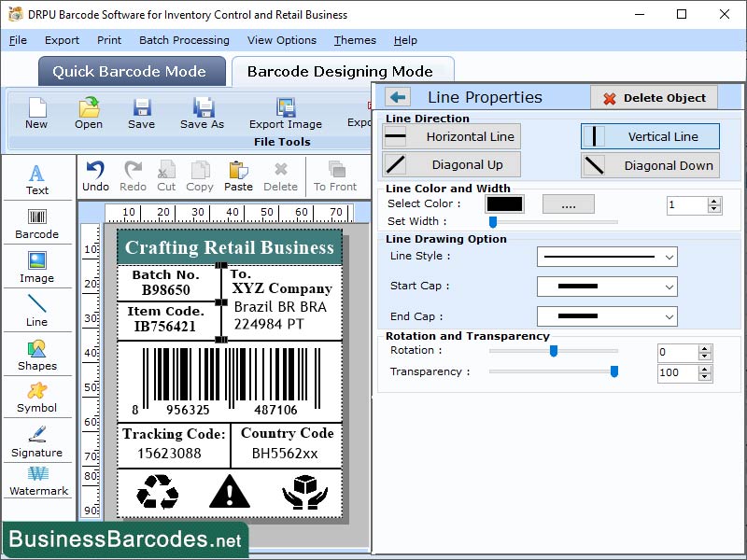The height and width of the screenshot is (560, 747).
Task: Click the line width value field
Action: point(687,205)
